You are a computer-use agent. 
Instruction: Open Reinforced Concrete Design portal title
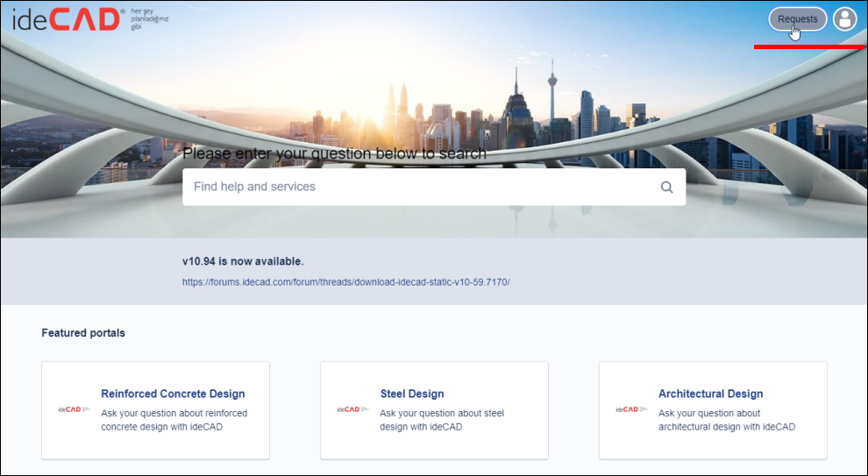173,394
